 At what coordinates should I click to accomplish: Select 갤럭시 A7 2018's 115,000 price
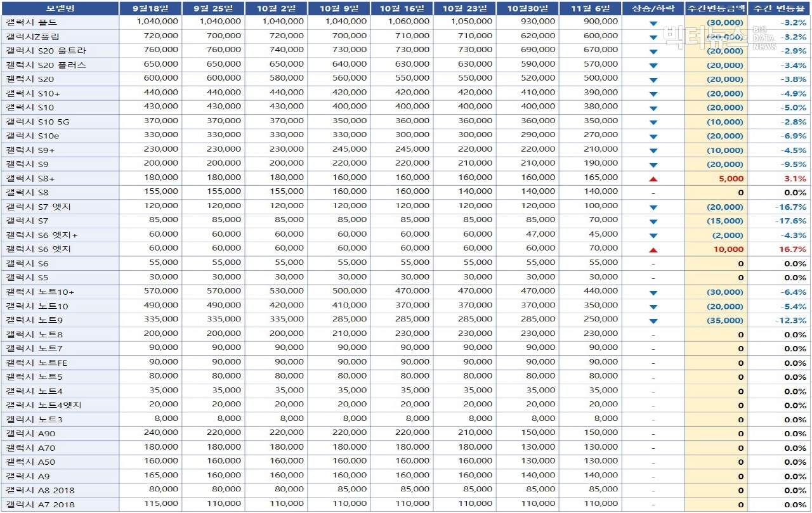[161, 504]
